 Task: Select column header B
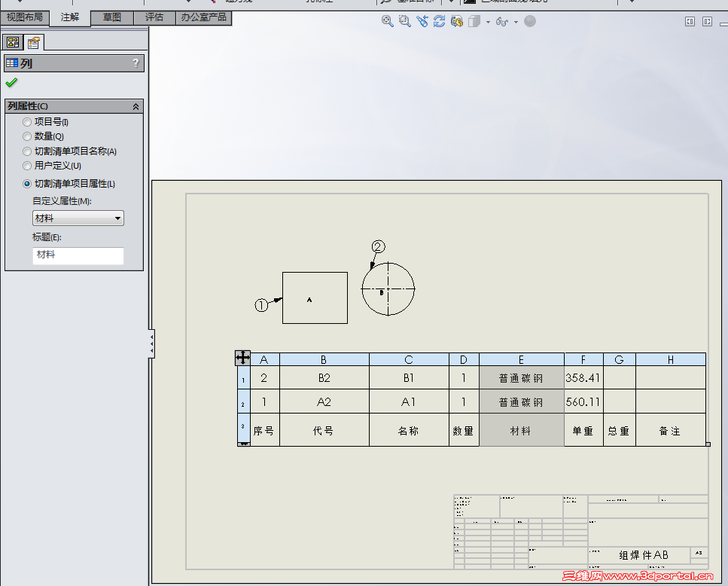324,360
